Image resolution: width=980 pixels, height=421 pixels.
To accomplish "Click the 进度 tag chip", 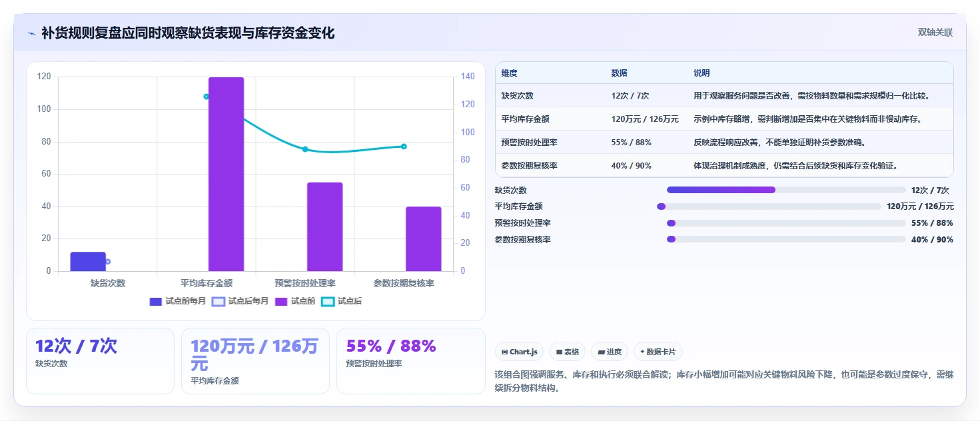I will pyautogui.click(x=610, y=352).
